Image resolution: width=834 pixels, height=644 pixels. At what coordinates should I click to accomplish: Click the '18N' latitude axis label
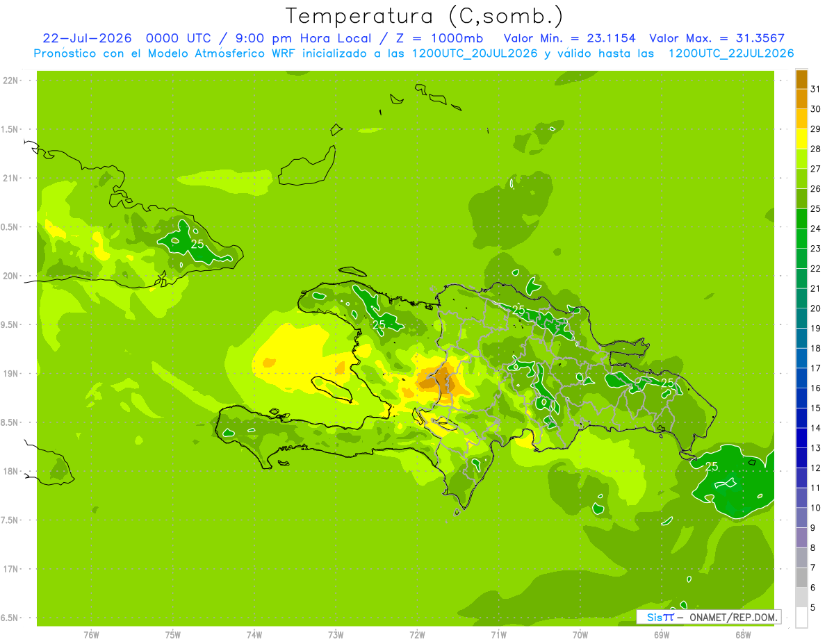click(x=11, y=471)
